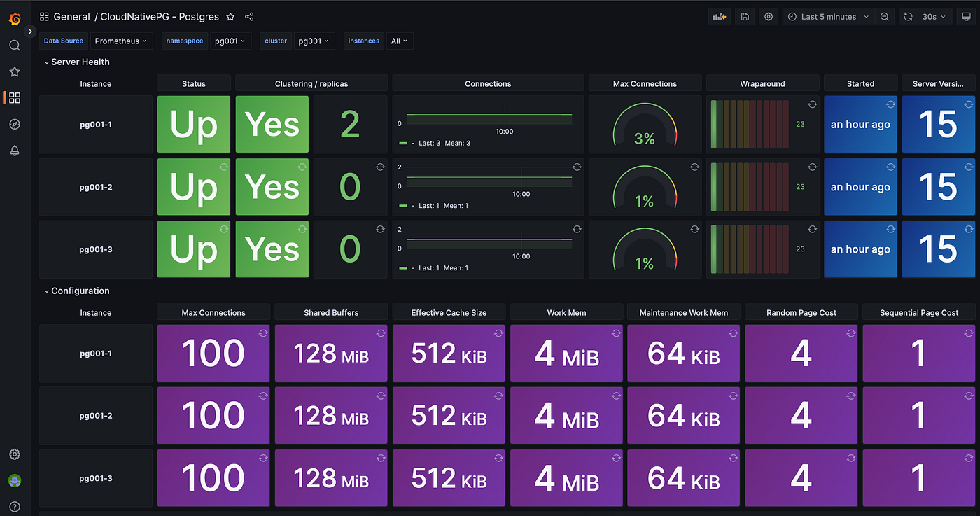This screenshot has width=980, height=516.
Task: Open Alerting via the bell icon
Action: pyautogui.click(x=14, y=150)
